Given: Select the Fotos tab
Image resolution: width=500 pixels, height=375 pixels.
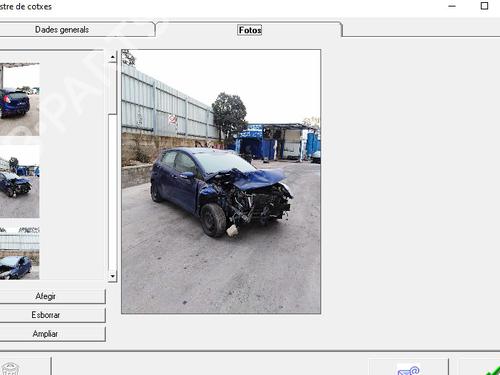Looking at the screenshot, I should point(250,30).
